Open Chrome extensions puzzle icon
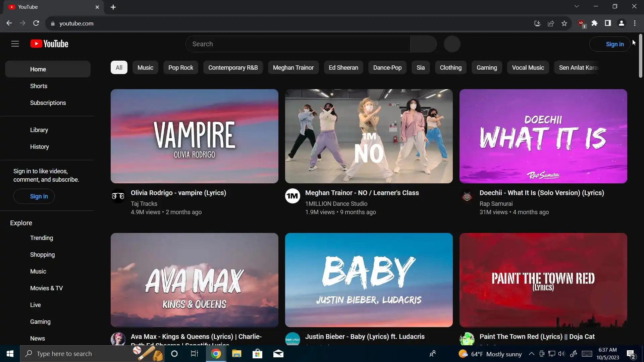The image size is (644, 362). click(x=594, y=23)
